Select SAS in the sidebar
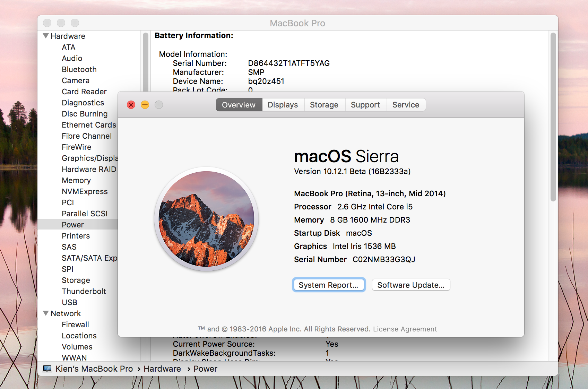The image size is (588, 389). 69,247
